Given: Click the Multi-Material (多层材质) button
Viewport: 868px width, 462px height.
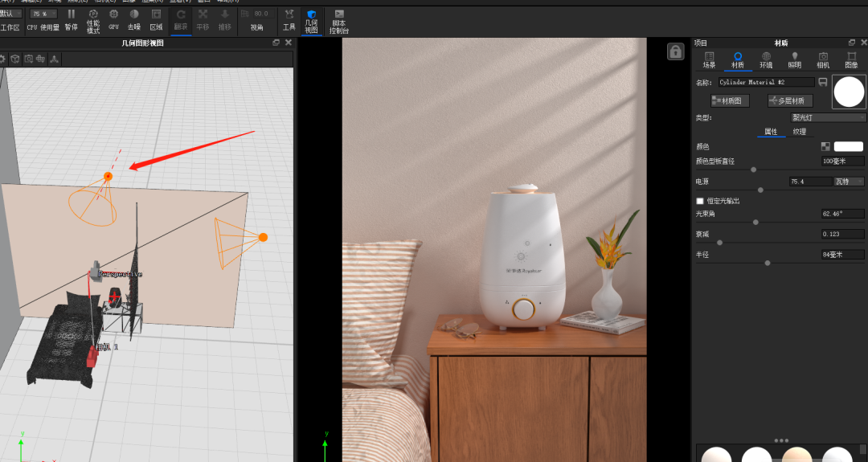Looking at the screenshot, I should click(790, 100).
